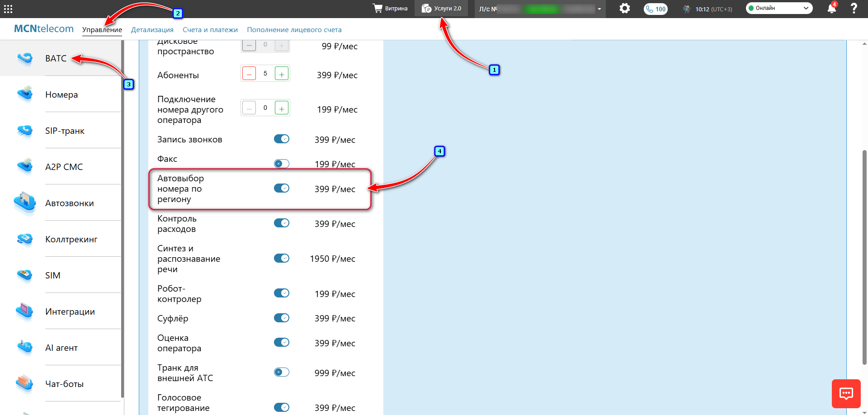Enable the Факс toggle
The width and height of the screenshot is (868, 415).
pyautogui.click(x=281, y=163)
